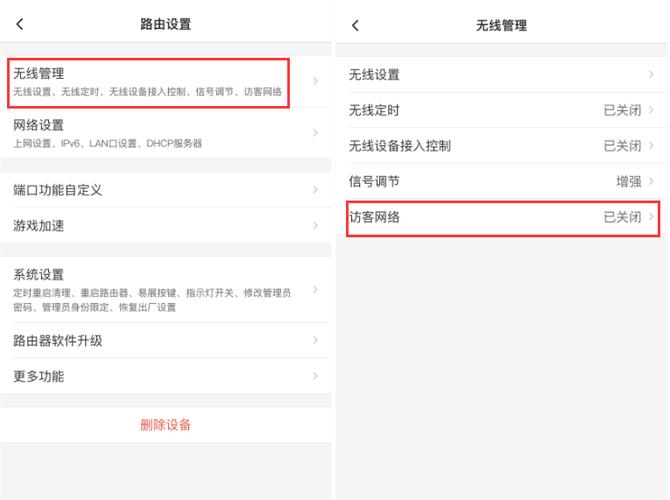The image size is (670, 500).
Task: Tap 已关闭 status of 无线设备接入控制
Action: pos(622,146)
